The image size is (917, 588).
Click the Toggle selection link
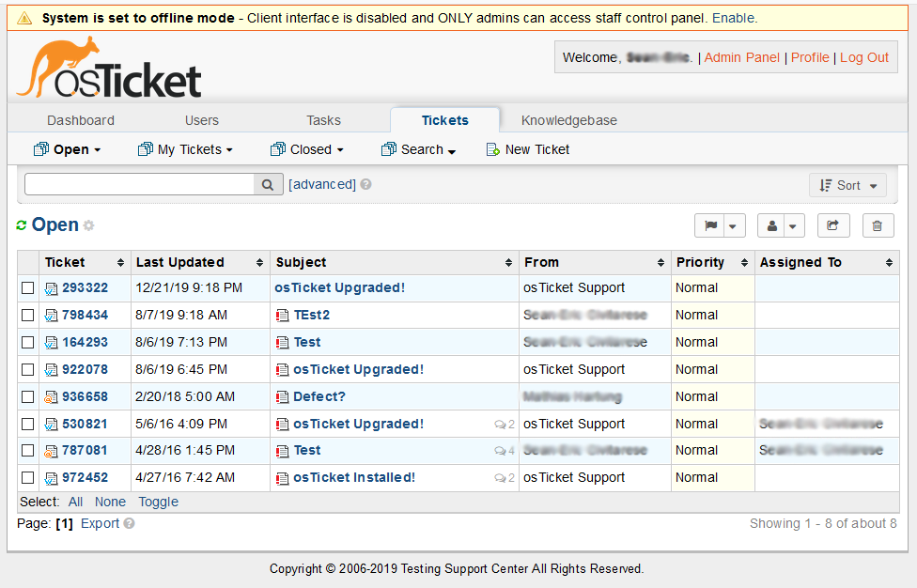[x=159, y=503]
